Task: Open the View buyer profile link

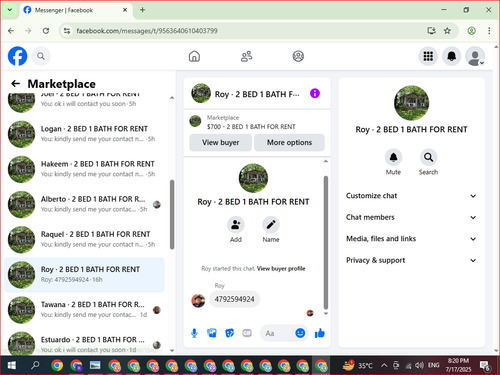Action: (x=281, y=269)
